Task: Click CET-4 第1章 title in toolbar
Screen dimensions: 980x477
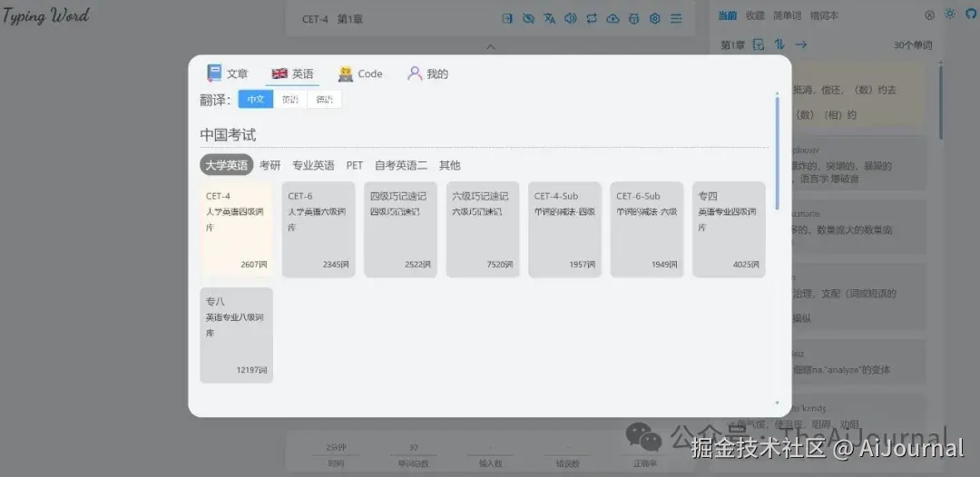Action: pos(332,19)
